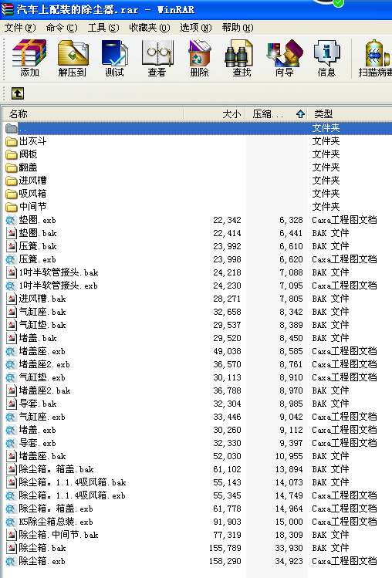Select file 除尘箱.中间节.bak
The height and width of the screenshot is (578, 392).
pos(59,535)
